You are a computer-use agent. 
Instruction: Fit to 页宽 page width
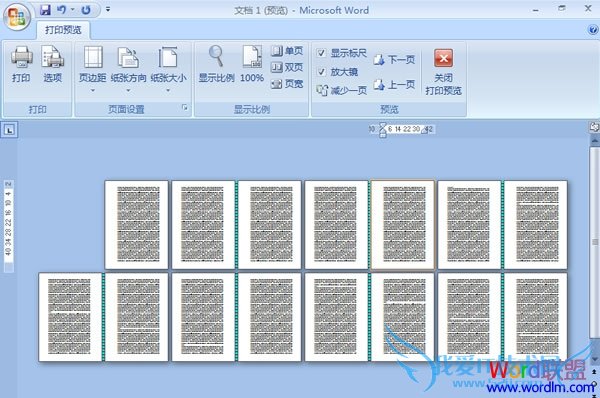click(287, 84)
